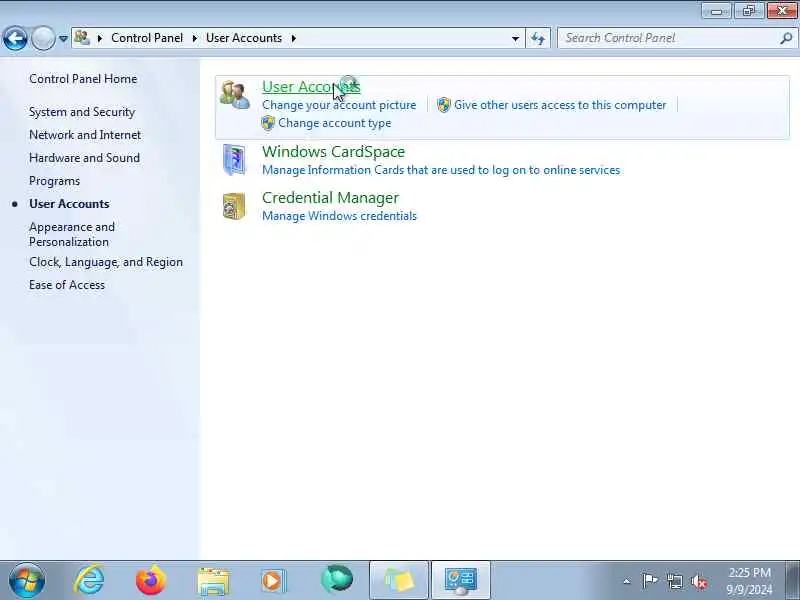Minimize the Control Panel window
This screenshot has height=600, width=800.
716,11
